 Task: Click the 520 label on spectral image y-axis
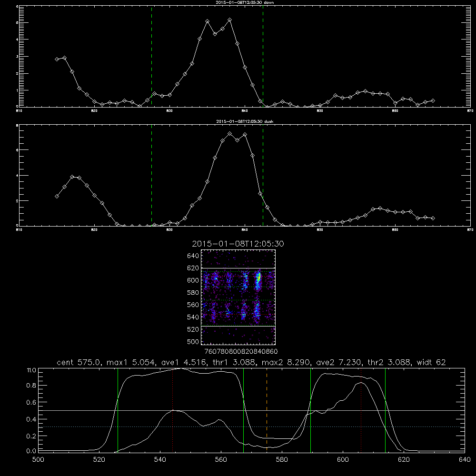(x=193, y=329)
